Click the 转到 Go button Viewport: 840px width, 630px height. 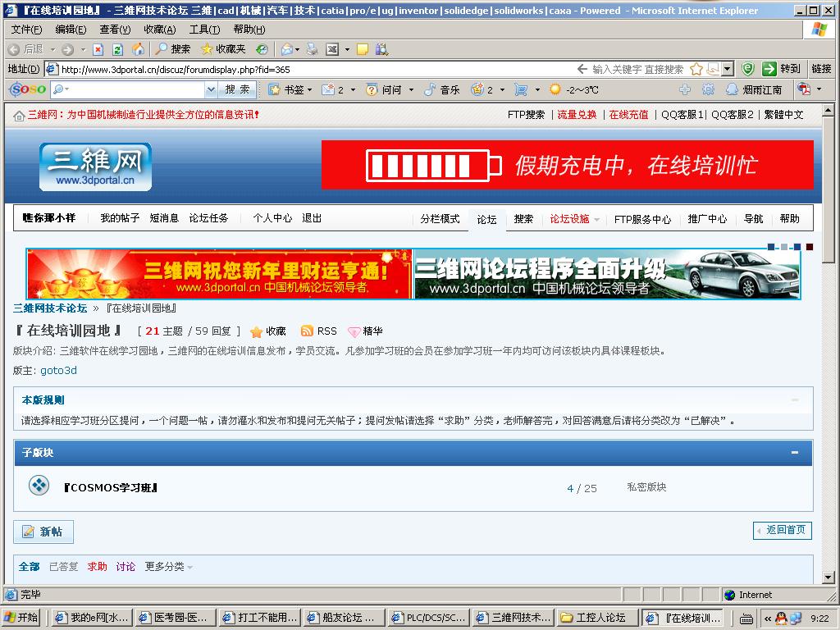(x=781, y=69)
